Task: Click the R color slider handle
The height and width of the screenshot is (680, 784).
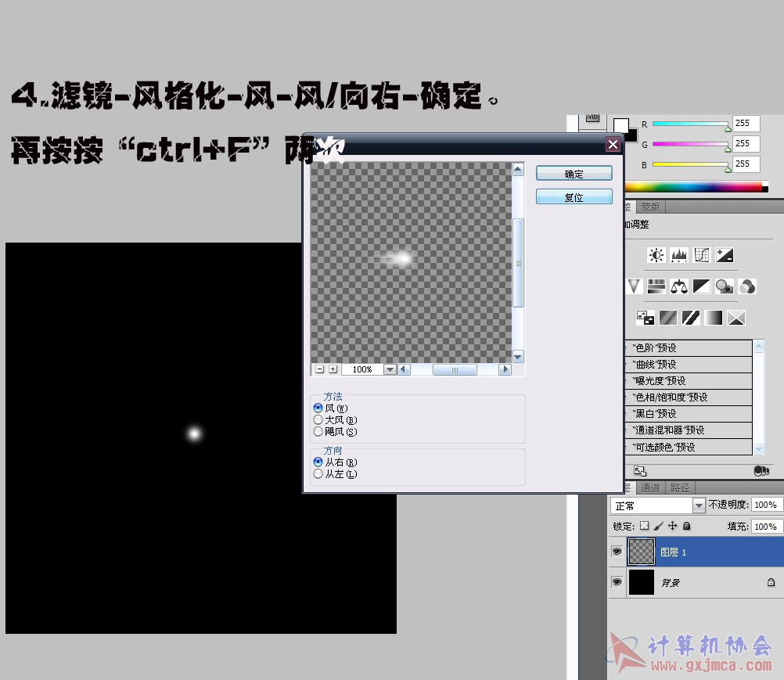Action: [x=728, y=128]
